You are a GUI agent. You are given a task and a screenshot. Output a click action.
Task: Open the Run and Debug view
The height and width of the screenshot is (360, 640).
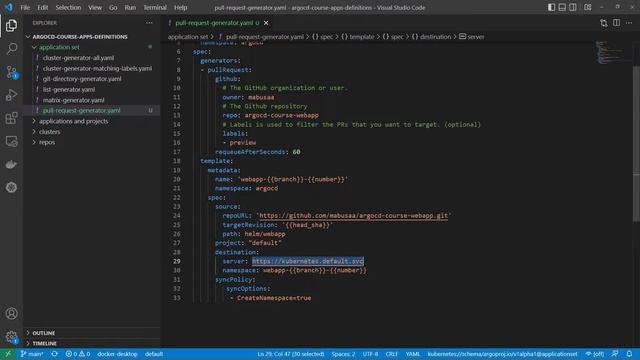(11, 95)
